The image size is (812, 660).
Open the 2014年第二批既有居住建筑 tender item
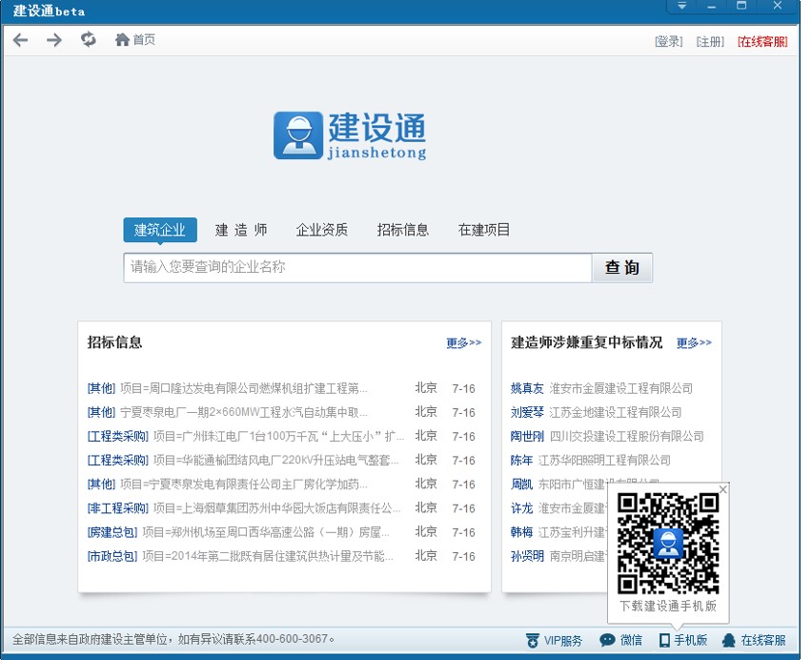(268, 556)
